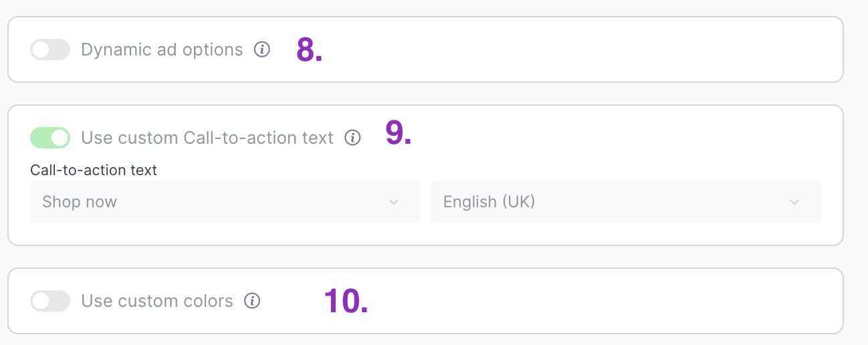This screenshot has height=345, width=868.
Task: Click the Use custom colors label text
Action: [157, 301]
